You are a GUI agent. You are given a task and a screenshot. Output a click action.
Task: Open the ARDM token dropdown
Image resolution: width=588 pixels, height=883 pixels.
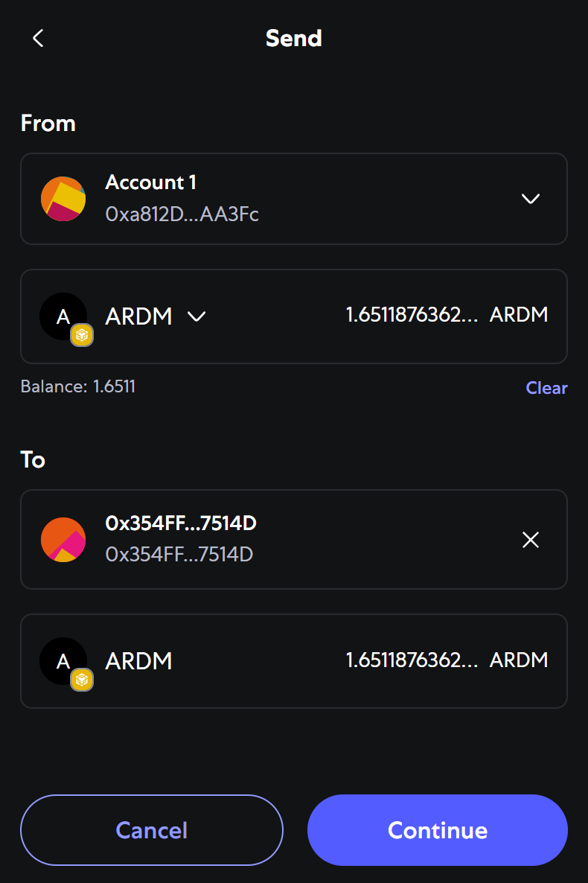(196, 316)
